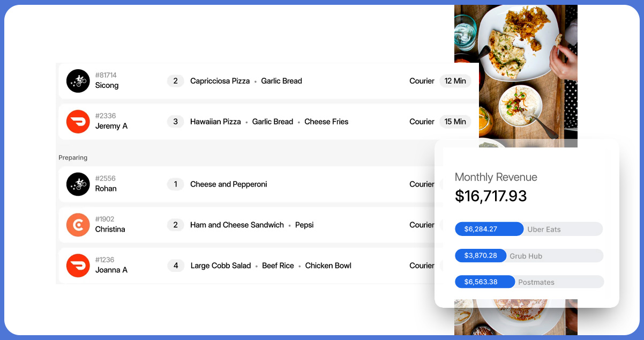Click the quantity badge on Jeremy's order
Screen dimensions: 644x340
click(175, 122)
